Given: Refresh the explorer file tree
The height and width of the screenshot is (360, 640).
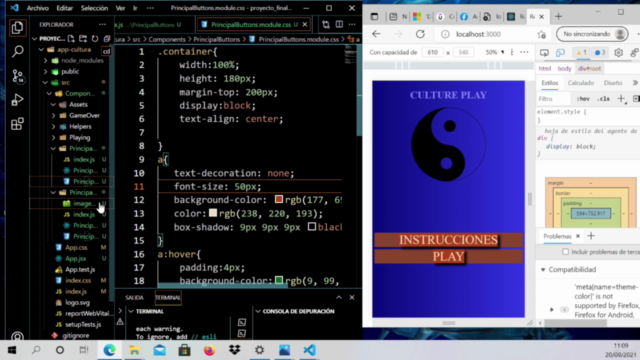Looking at the screenshot, I should pos(95,39).
